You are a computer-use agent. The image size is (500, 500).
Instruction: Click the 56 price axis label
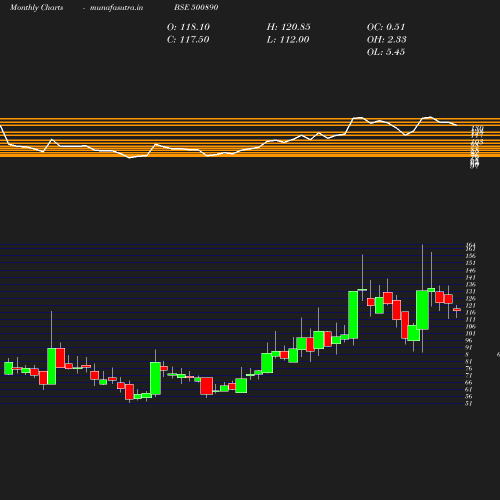[x=469, y=396]
